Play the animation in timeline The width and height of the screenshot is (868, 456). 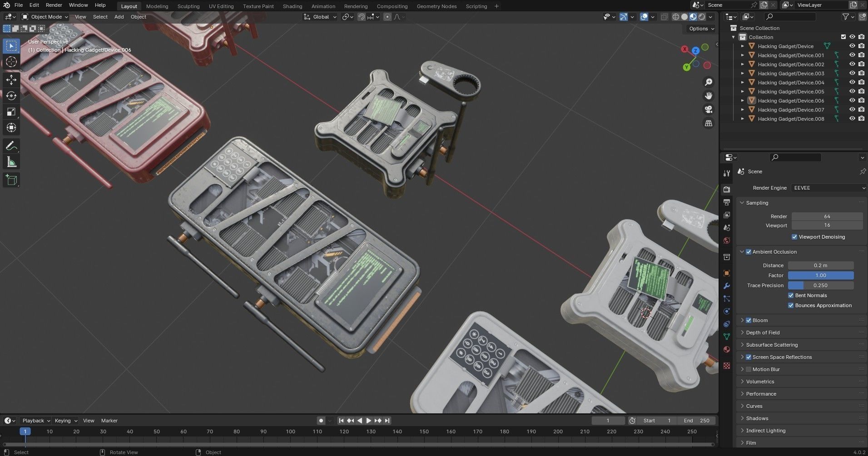pyautogui.click(x=369, y=421)
